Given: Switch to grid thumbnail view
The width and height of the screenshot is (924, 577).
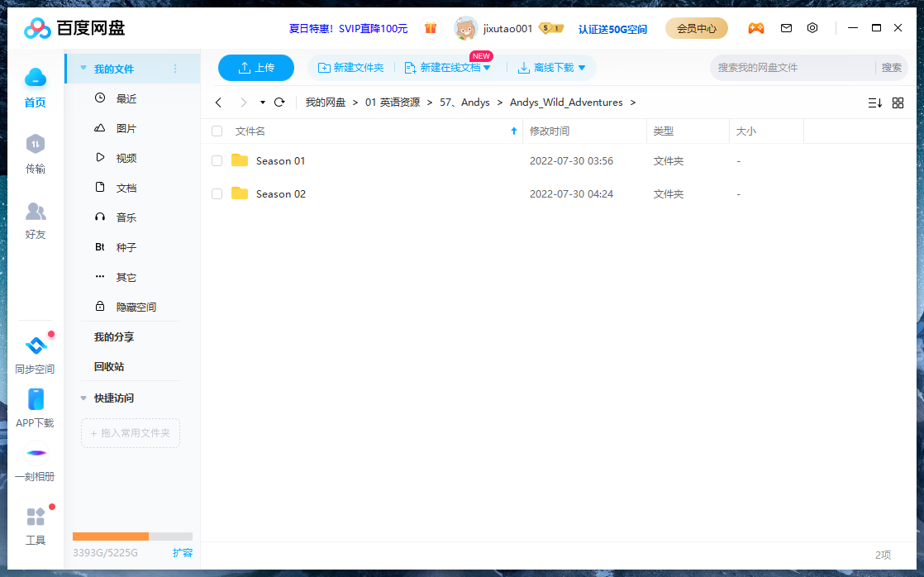Looking at the screenshot, I should [898, 103].
